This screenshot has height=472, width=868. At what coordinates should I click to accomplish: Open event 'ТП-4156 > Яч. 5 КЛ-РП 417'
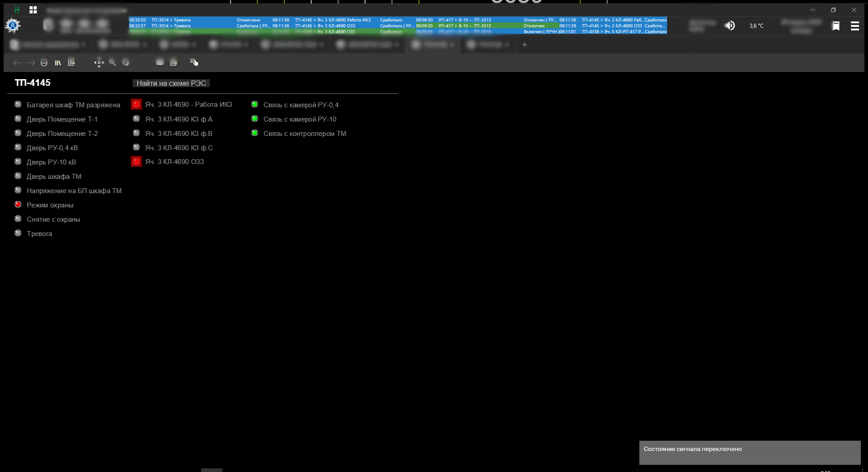[x=613, y=31]
